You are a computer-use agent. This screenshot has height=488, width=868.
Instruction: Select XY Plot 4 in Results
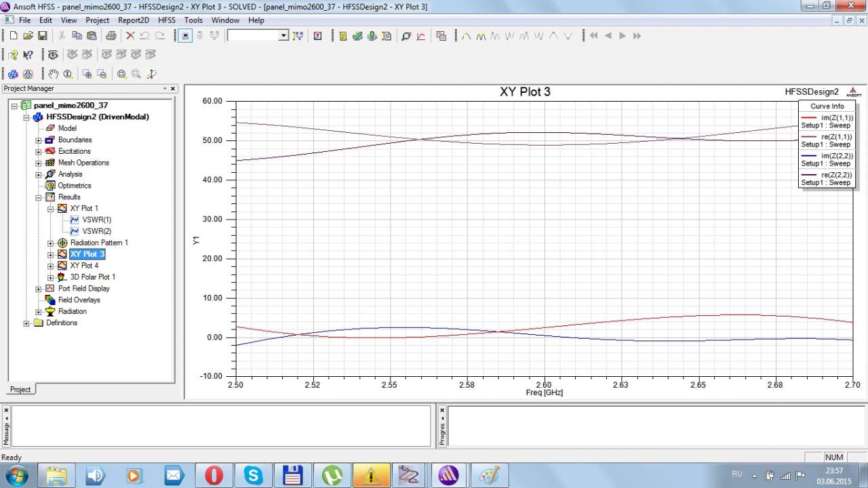pyautogui.click(x=84, y=266)
